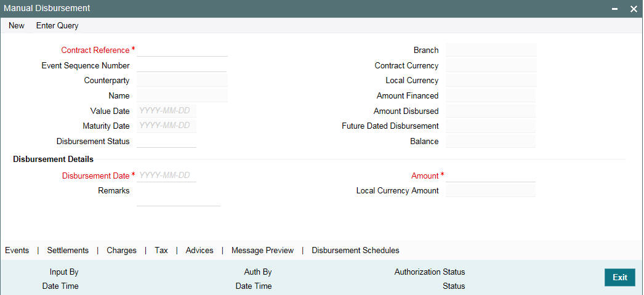Click the Value Date field
Image resolution: width=644 pixels, height=295 pixels.
(166, 111)
